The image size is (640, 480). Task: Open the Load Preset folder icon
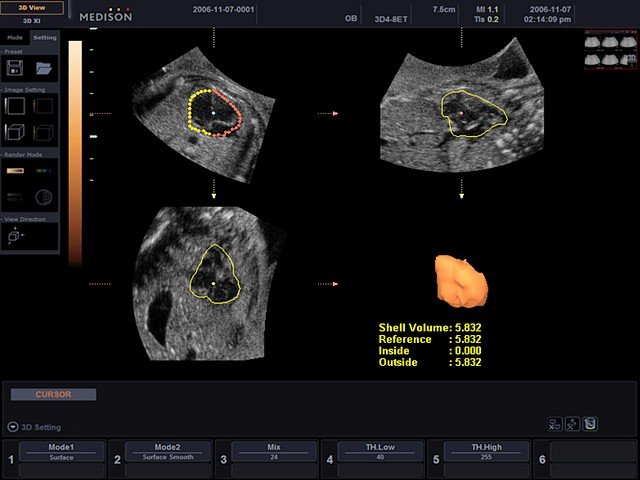44,68
